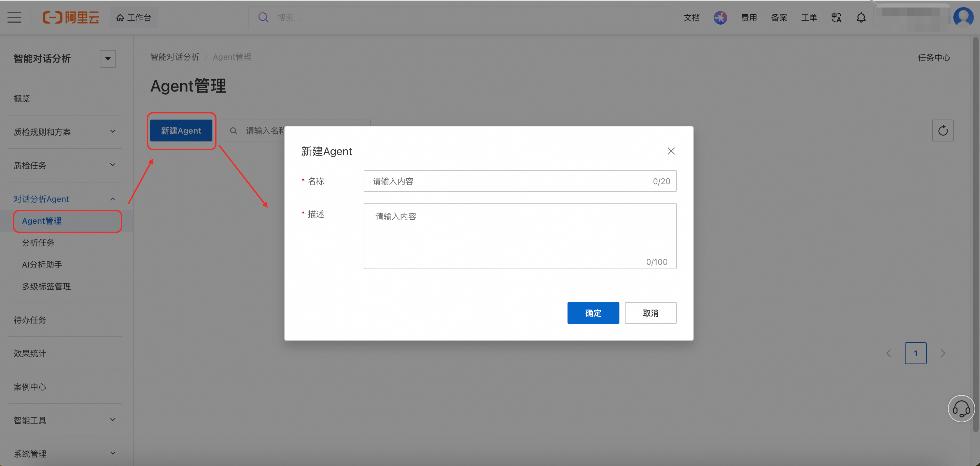Screen dimensions: 980x466
Task: Click the 取消 button
Action: [x=650, y=313]
